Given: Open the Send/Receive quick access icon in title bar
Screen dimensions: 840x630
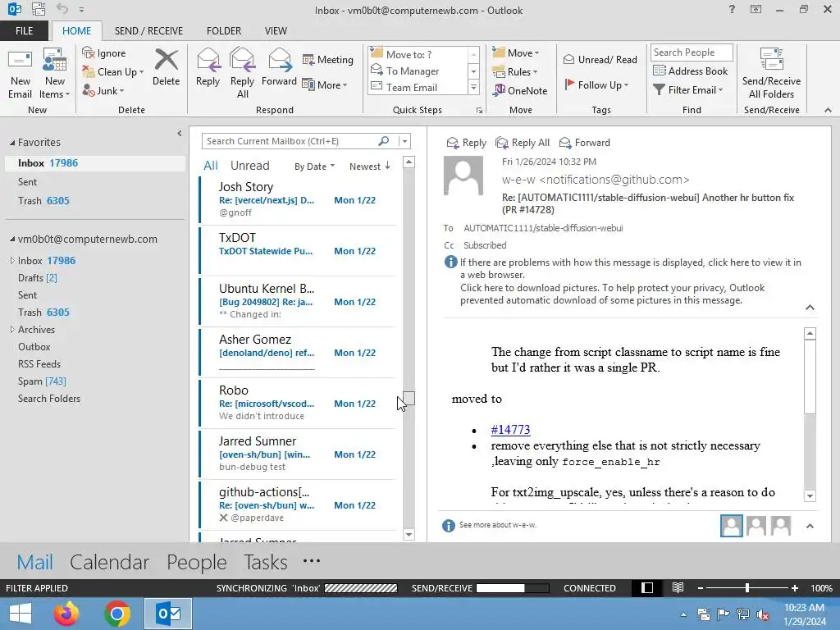Looking at the screenshot, I should (39, 9).
